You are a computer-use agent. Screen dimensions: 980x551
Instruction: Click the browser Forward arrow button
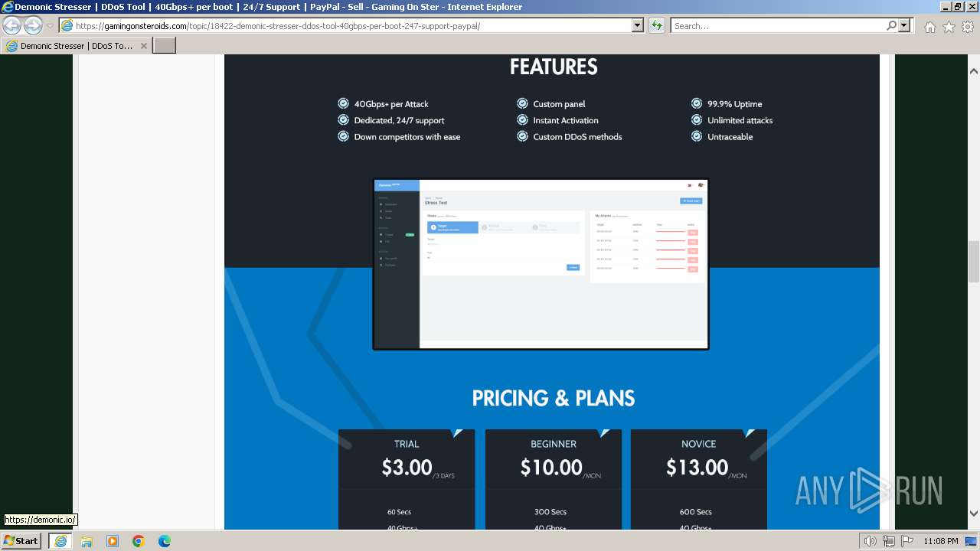(33, 25)
